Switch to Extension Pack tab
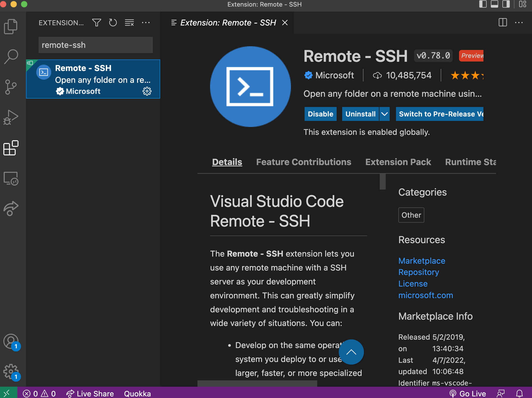Viewport: 532px width, 398px height. 398,162
